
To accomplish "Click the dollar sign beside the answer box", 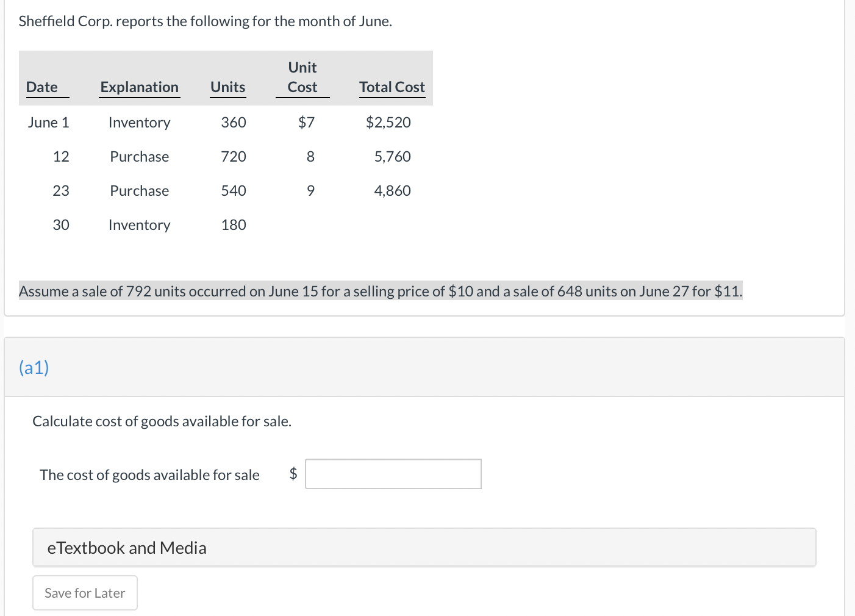I will pos(293,474).
